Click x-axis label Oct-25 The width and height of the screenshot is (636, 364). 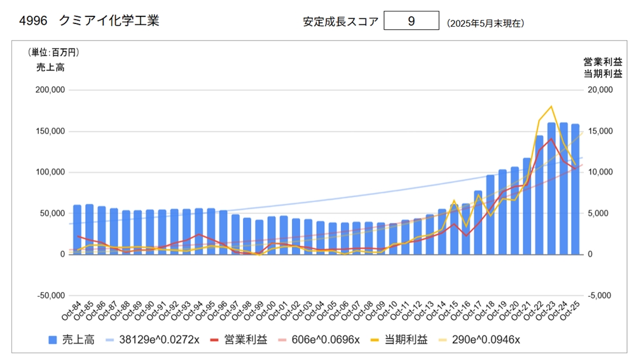coord(569,311)
